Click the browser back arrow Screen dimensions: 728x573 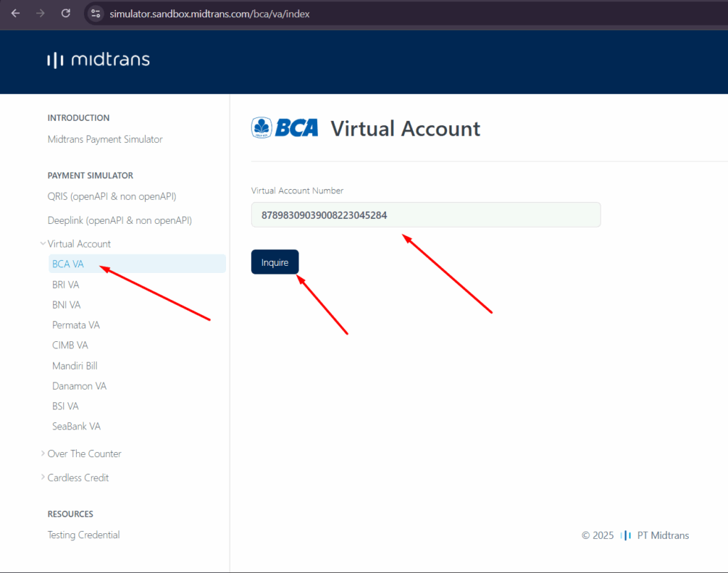16,14
